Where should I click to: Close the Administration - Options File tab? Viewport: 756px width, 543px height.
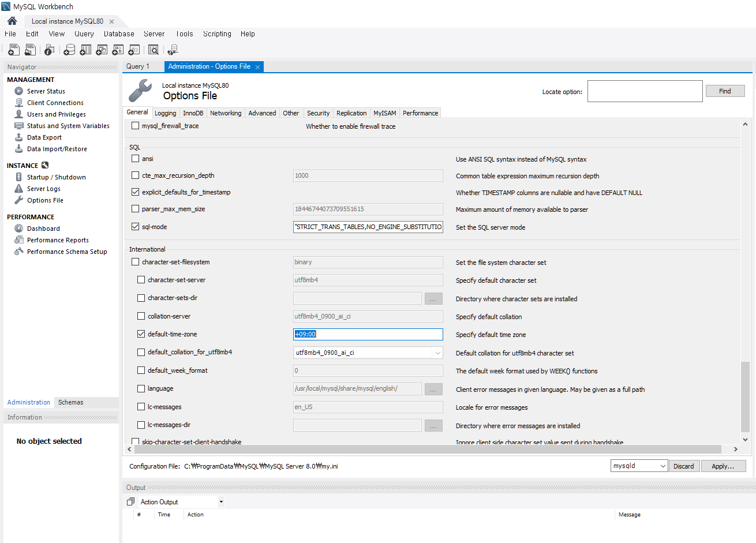point(258,67)
